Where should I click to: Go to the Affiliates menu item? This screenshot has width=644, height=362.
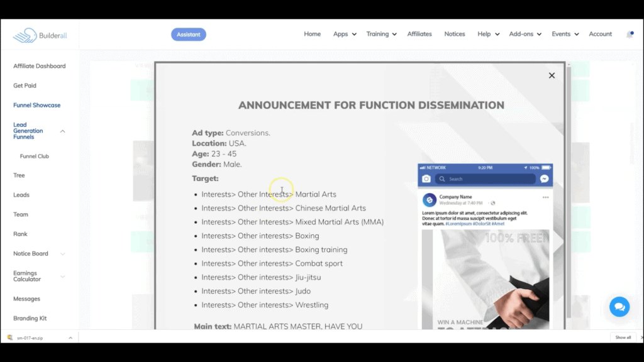(x=419, y=34)
